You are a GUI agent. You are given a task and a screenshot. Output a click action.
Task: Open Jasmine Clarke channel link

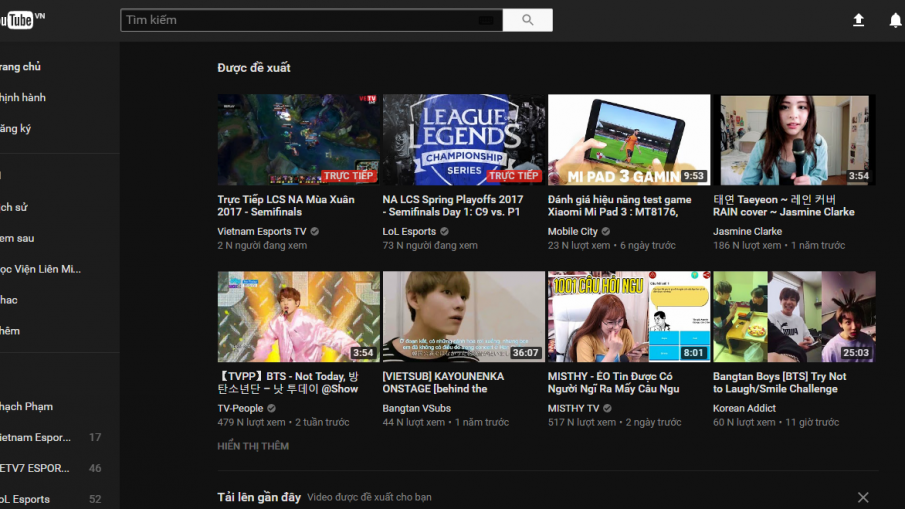747,231
